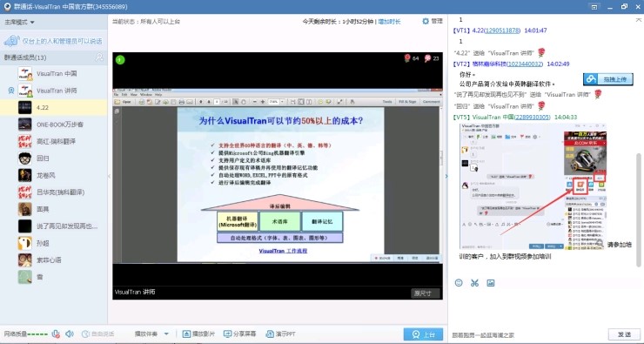Open the emoji picker in chat
Screen dimensions: 644x344
(x=459, y=283)
